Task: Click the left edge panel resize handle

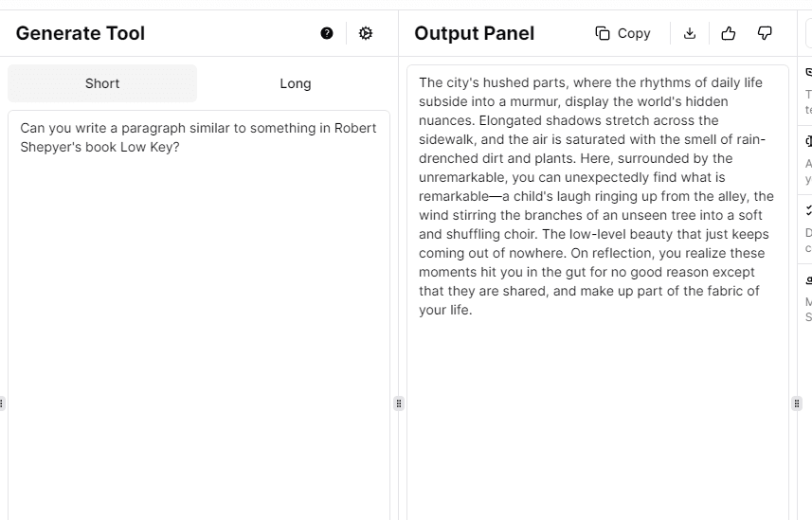Action: (x=2, y=403)
